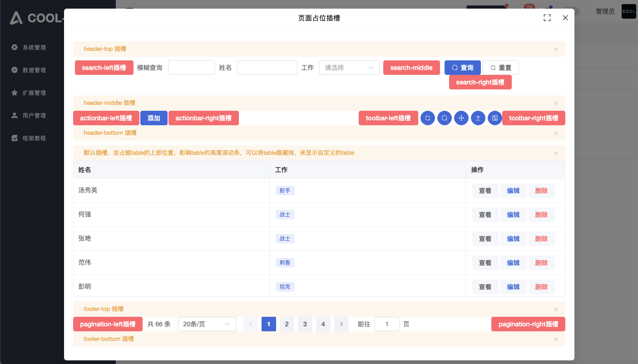The height and width of the screenshot is (364, 638).
Task: Close the footer-bottom 插槽 alert banner
Action: coord(556,339)
